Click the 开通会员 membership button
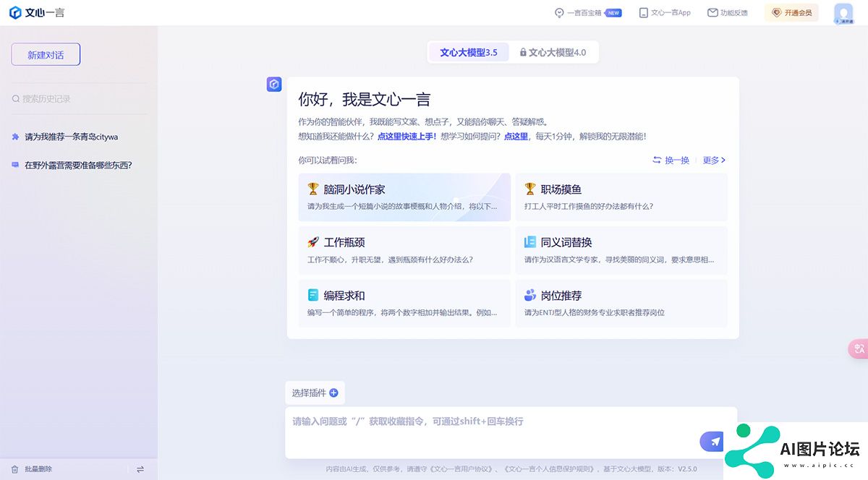868x480 pixels. coord(791,13)
